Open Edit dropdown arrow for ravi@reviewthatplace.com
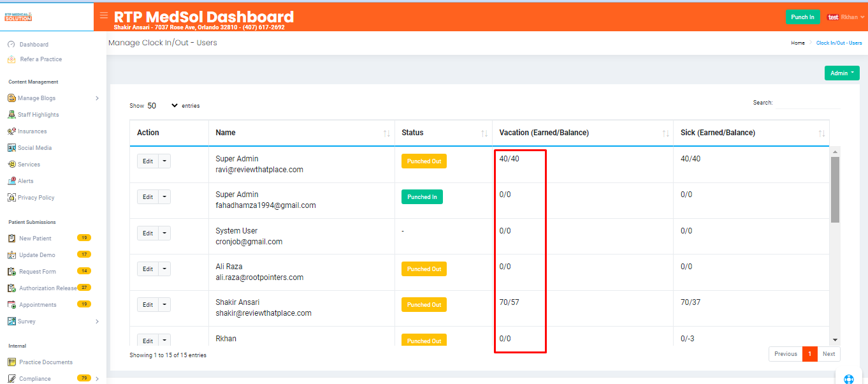The width and height of the screenshot is (868, 384). (164, 161)
